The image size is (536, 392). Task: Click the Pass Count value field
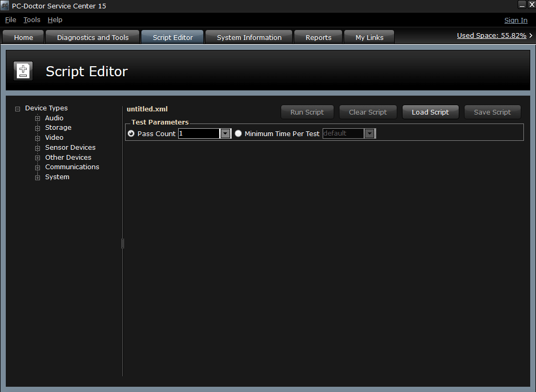coord(199,133)
